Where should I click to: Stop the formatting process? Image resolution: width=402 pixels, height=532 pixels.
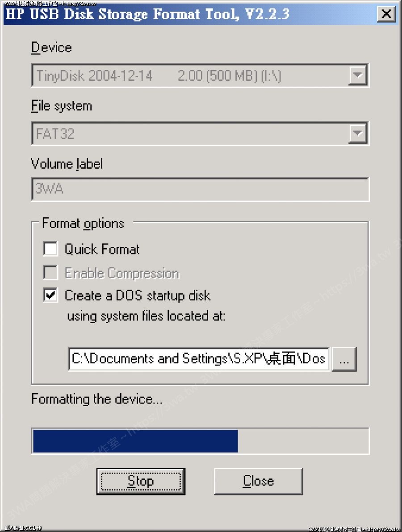141,481
